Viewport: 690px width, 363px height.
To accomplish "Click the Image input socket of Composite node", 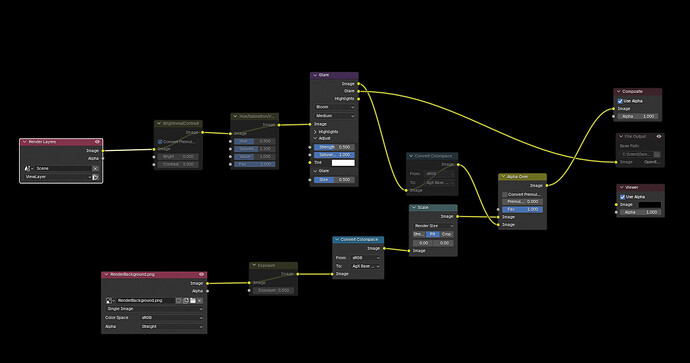I will click(x=614, y=109).
